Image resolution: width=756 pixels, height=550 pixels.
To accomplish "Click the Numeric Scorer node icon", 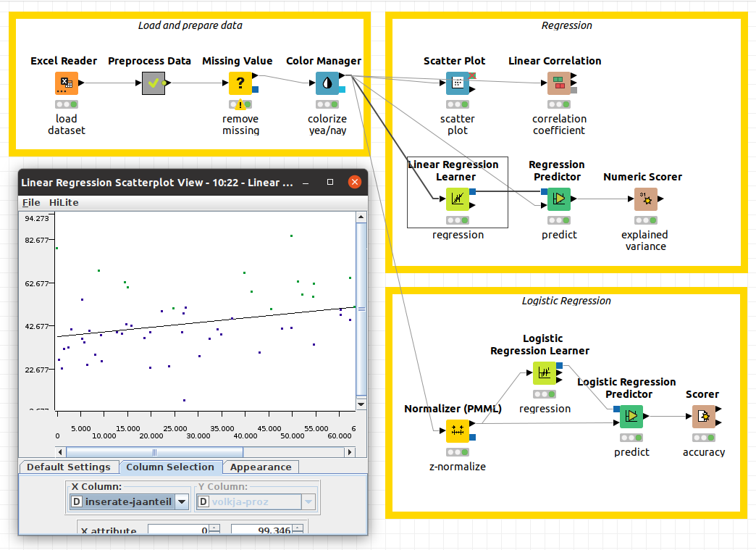I will [x=645, y=199].
